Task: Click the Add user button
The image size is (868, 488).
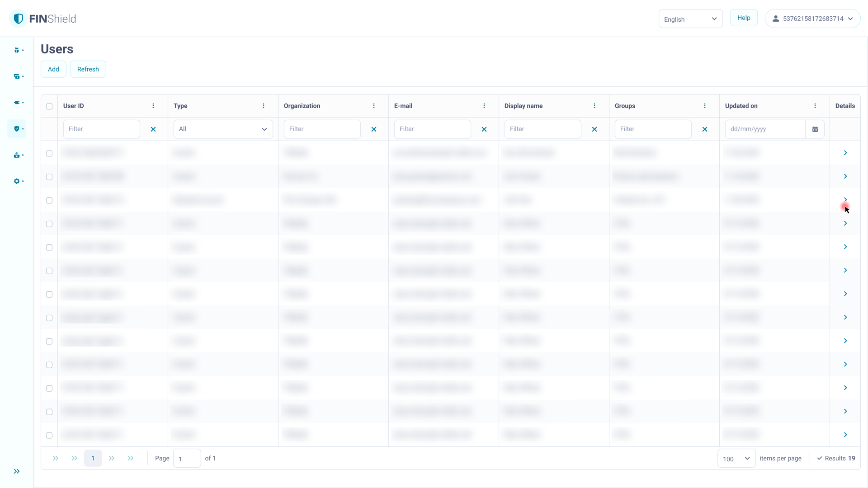Action: (x=53, y=69)
